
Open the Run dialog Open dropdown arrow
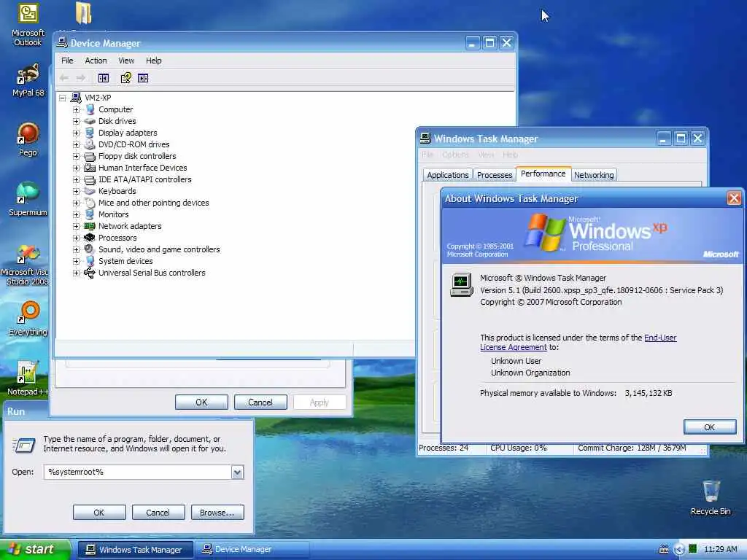[237, 472]
